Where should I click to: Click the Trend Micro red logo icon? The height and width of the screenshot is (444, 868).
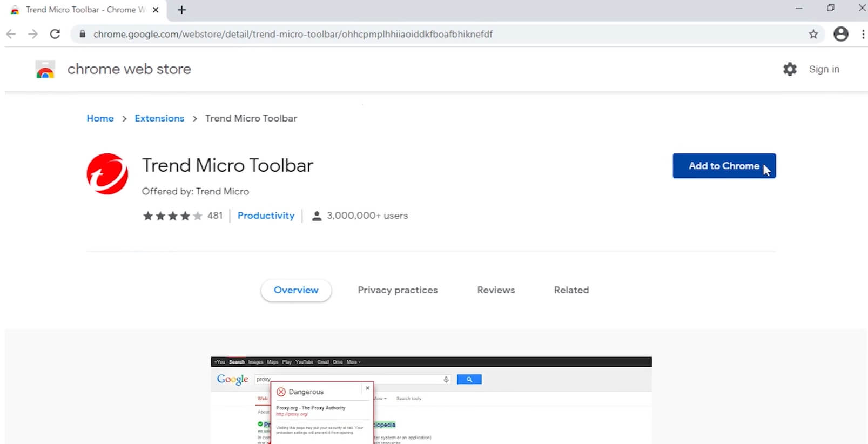point(107,174)
